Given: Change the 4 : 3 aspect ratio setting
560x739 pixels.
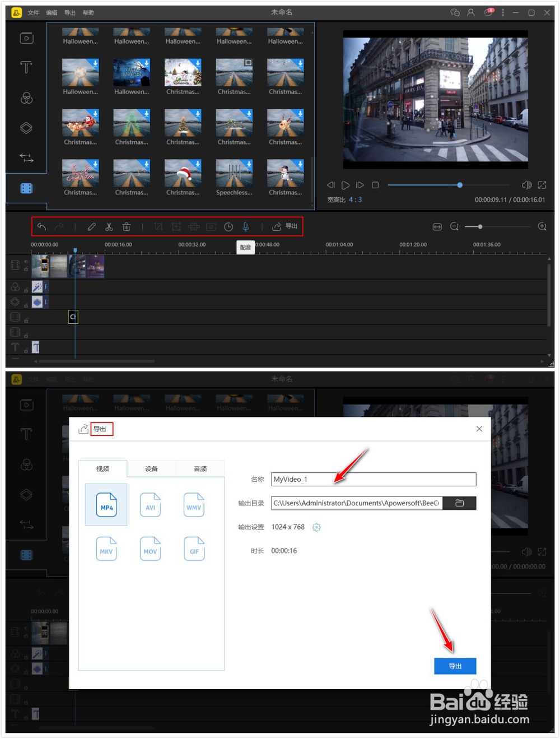Looking at the screenshot, I should pos(356,199).
